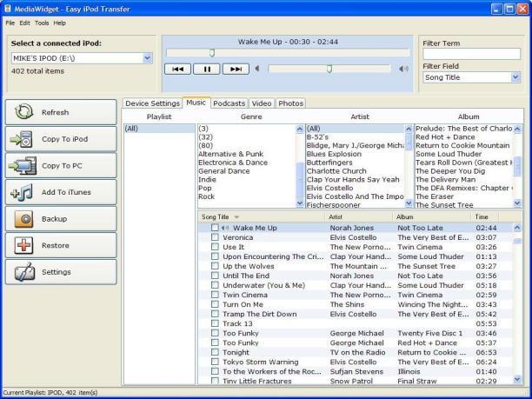Select the Indie genre
The height and width of the screenshot is (399, 532).
tap(207, 179)
